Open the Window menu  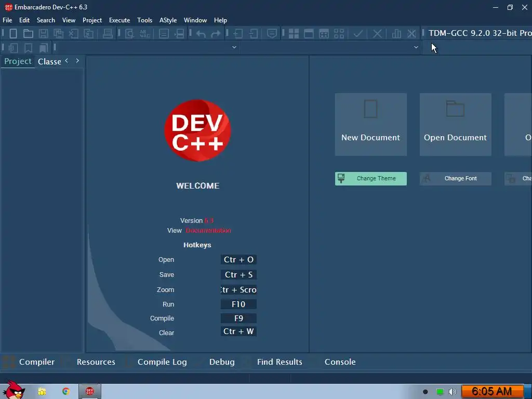[x=195, y=20]
